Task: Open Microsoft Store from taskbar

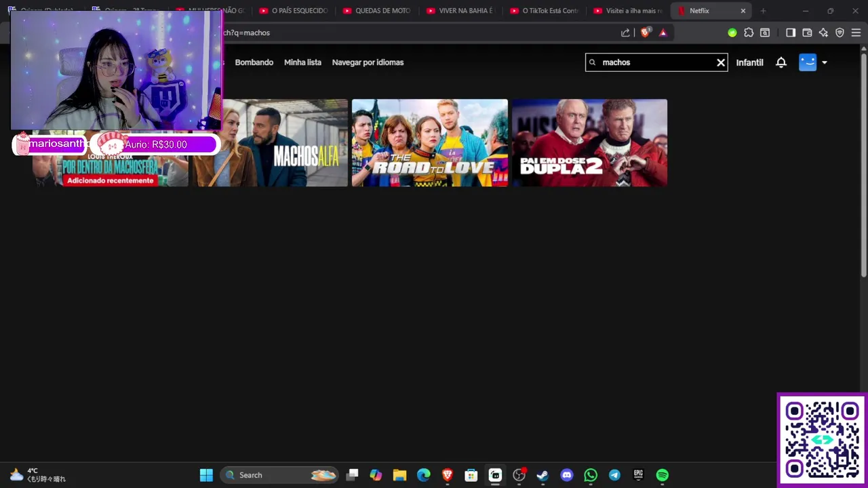Action: 471,475
